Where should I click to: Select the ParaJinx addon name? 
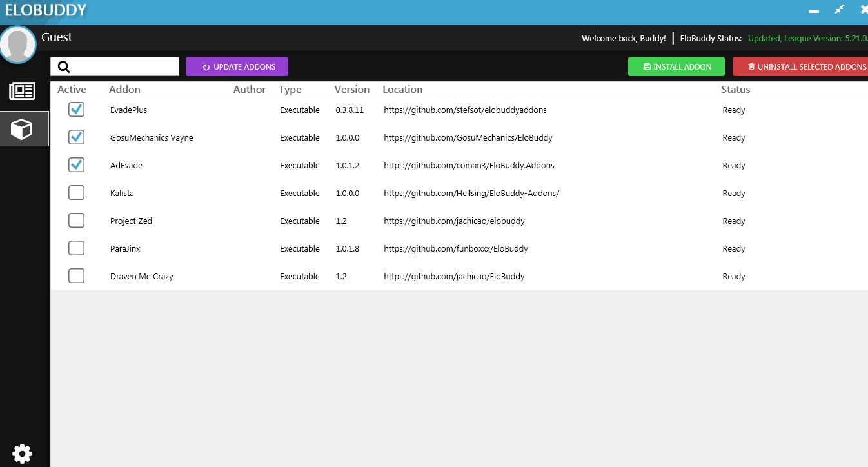pyautogui.click(x=125, y=249)
